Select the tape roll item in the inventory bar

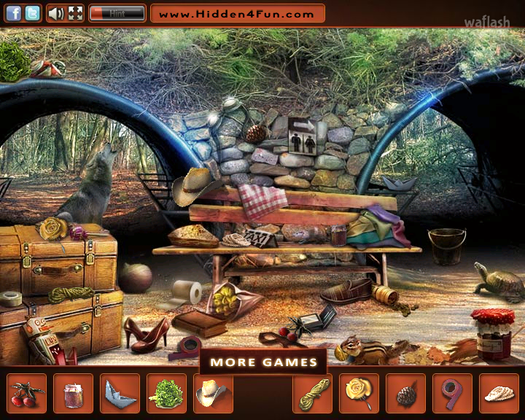coord(452,393)
